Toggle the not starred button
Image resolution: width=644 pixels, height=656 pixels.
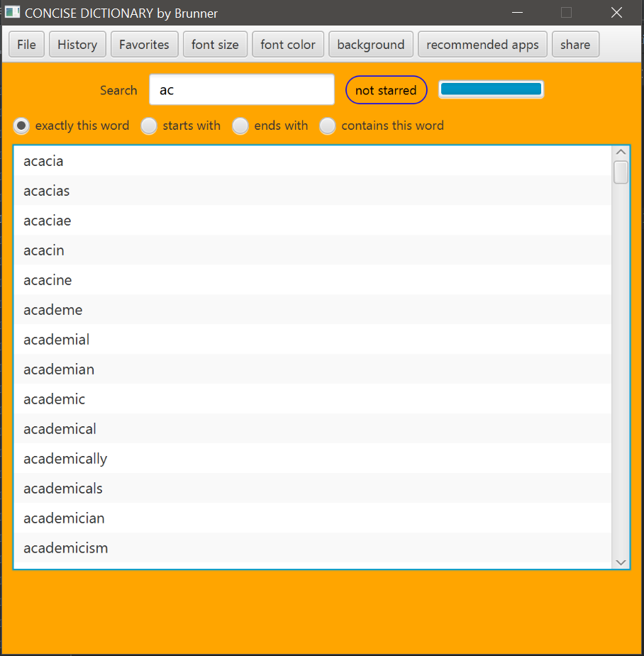click(x=386, y=90)
